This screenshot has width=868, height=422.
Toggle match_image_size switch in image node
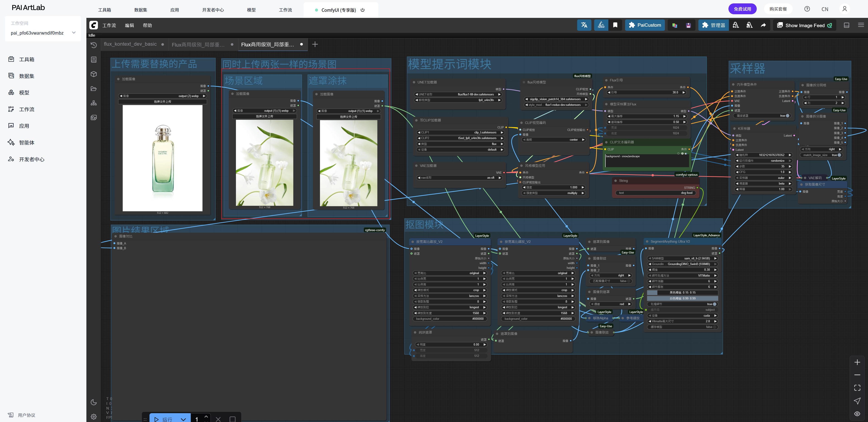[x=839, y=155]
